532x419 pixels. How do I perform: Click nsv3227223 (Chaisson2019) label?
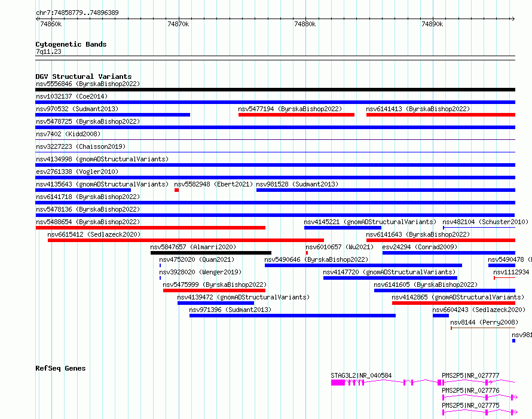point(81,146)
